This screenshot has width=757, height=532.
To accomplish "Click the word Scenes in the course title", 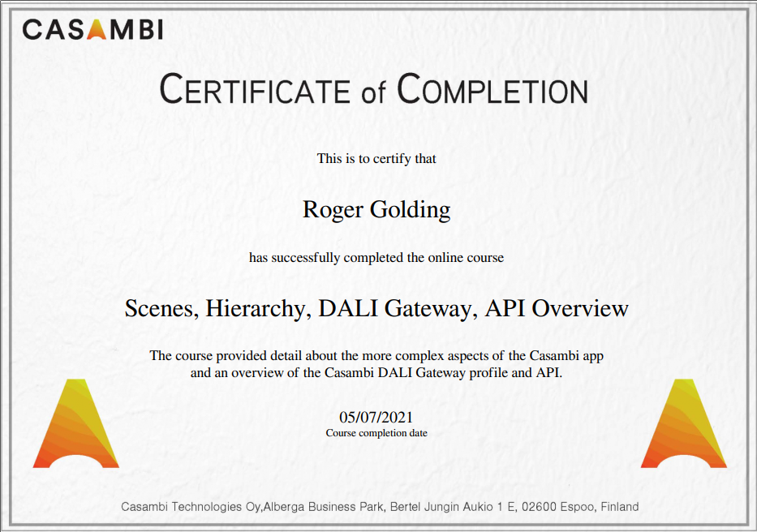I will [x=159, y=309].
